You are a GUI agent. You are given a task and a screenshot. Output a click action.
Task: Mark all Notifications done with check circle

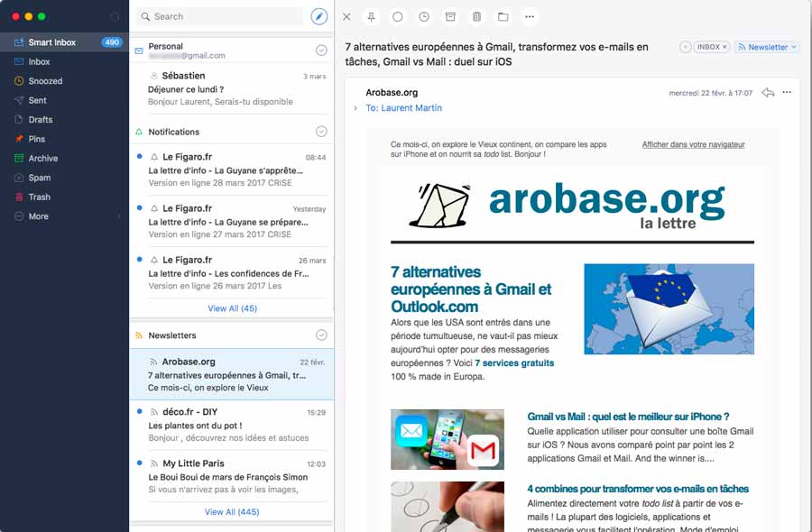[321, 132]
